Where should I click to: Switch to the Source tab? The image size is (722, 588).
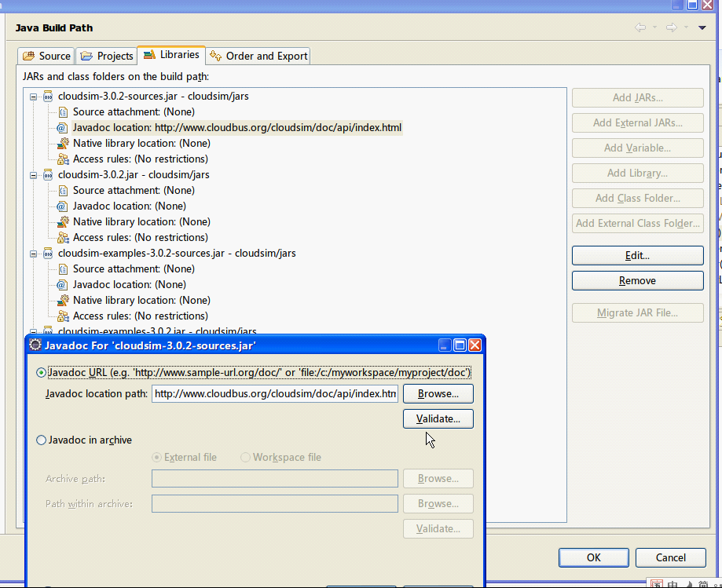coord(46,57)
